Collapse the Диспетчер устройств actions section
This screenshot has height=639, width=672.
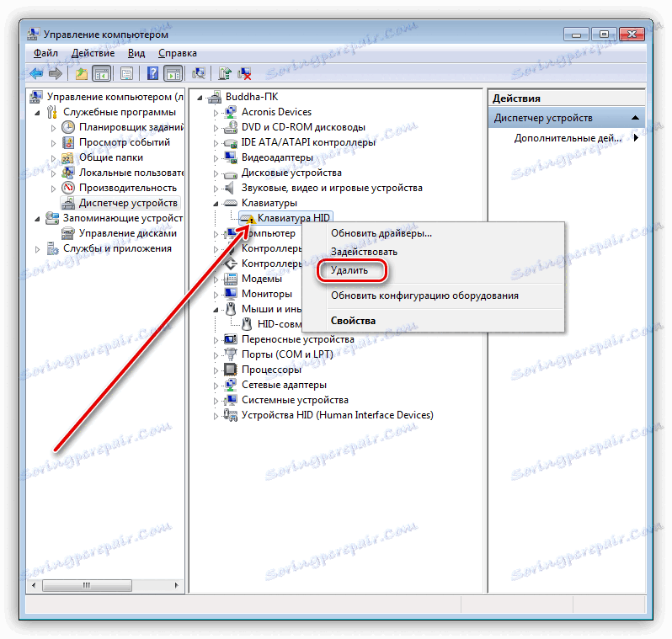(635, 118)
